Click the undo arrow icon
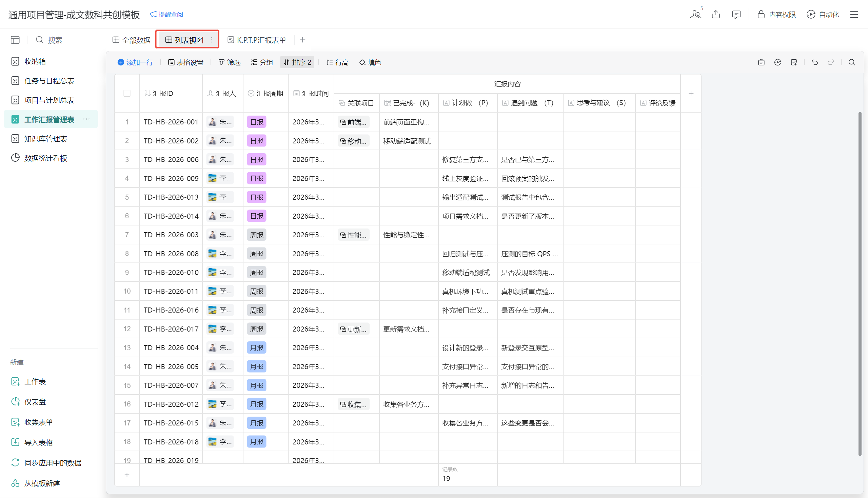This screenshot has width=868, height=498. pyautogui.click(x=814, y=62)
